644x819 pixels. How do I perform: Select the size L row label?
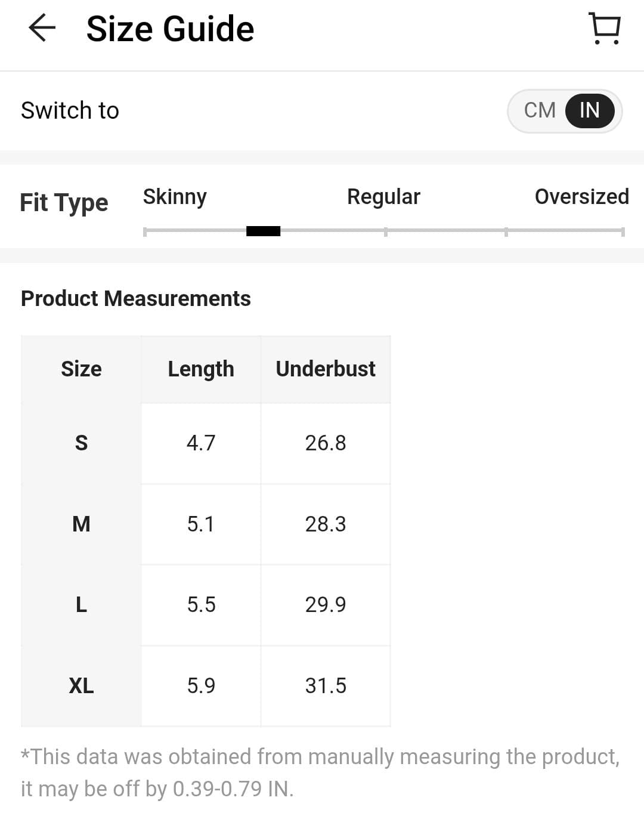tap(81, 604)
